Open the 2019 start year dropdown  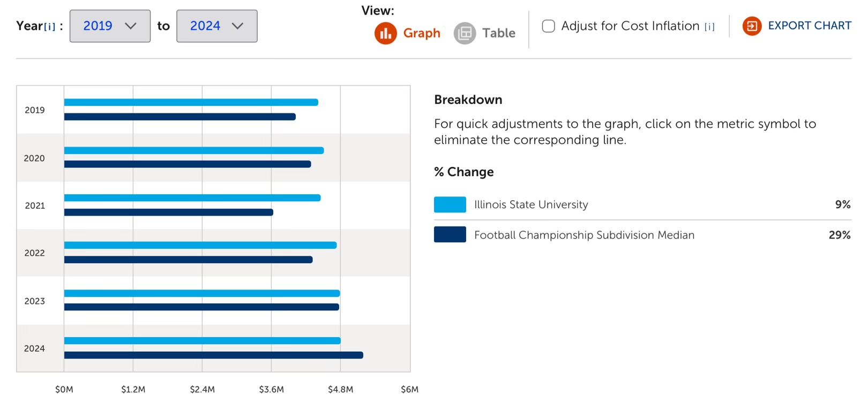(x=110, y=26)
